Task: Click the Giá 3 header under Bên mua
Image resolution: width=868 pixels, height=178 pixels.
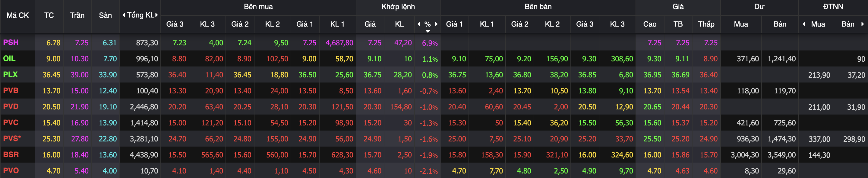Action: pos(175,24)
